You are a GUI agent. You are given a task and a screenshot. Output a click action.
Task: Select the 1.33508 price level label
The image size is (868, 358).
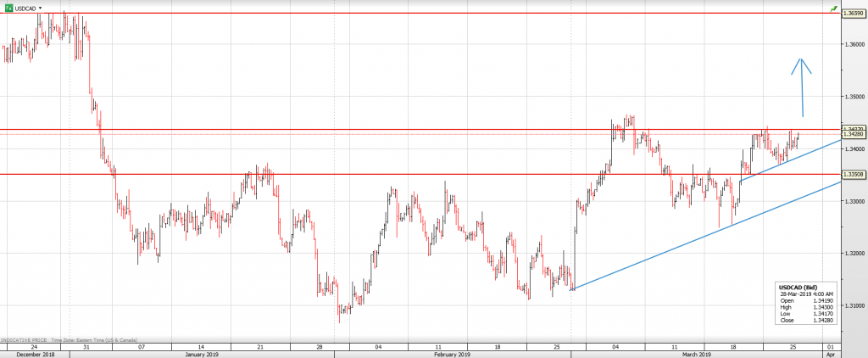point(852,174)
